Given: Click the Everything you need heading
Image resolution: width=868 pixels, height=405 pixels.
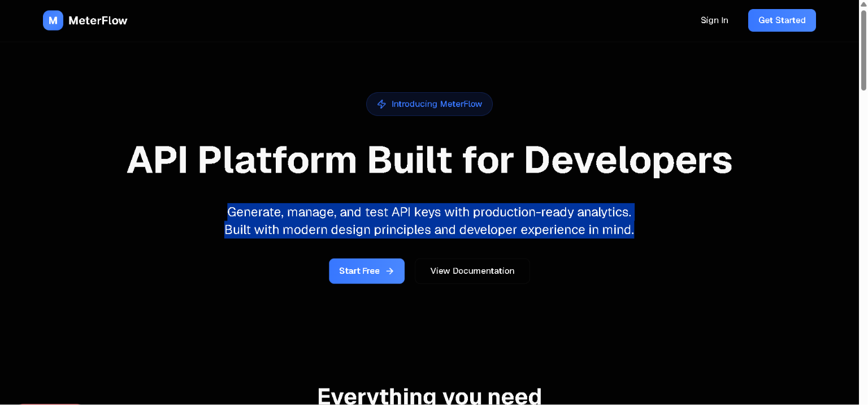Looking at the screenshot, I should 429,395.
